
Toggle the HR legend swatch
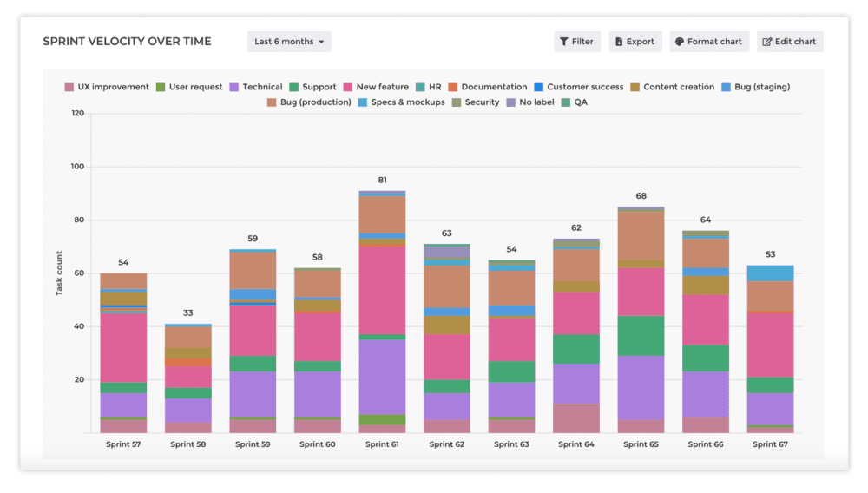pyautogui.click(x=420, y=87)
